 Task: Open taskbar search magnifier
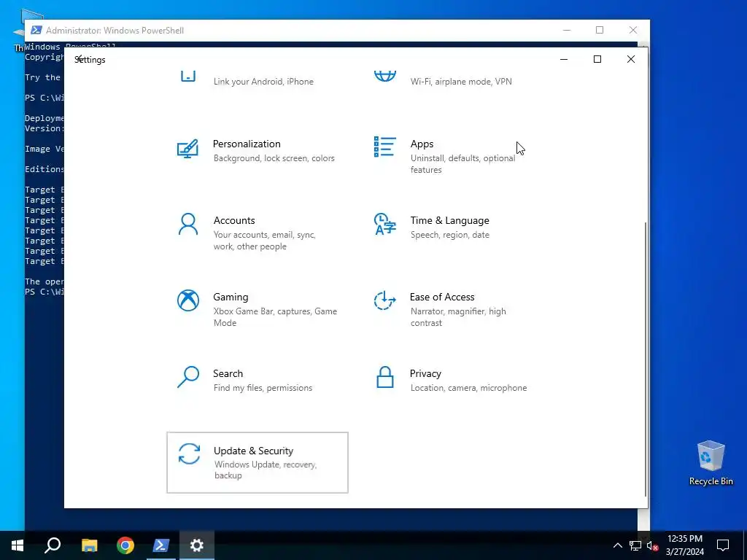(x=53, y=545)
